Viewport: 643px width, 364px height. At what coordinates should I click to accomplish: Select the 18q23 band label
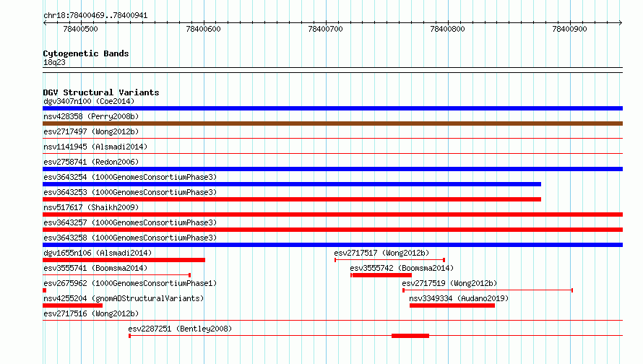click(x=54, y=62)
